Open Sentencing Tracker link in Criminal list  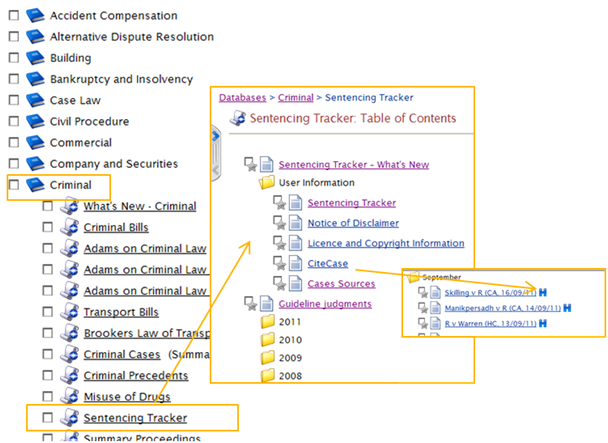pyautogui.click(x=135, y=418)
